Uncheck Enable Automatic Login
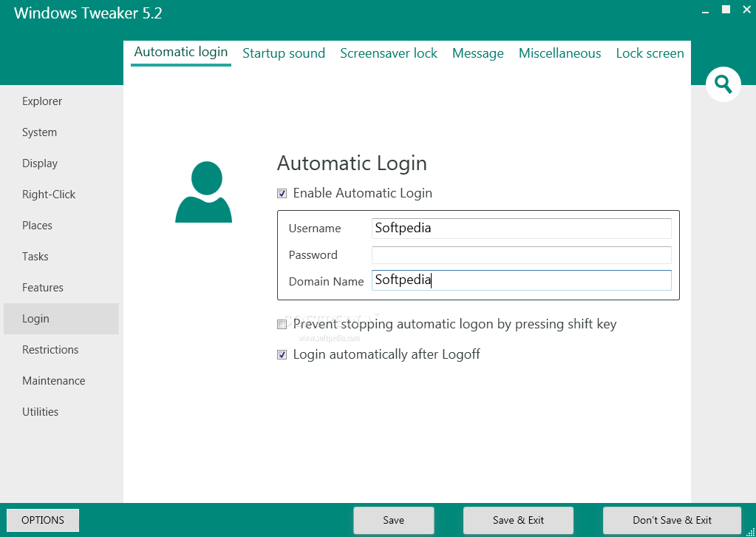756x537 pixels. click(282, 194)
